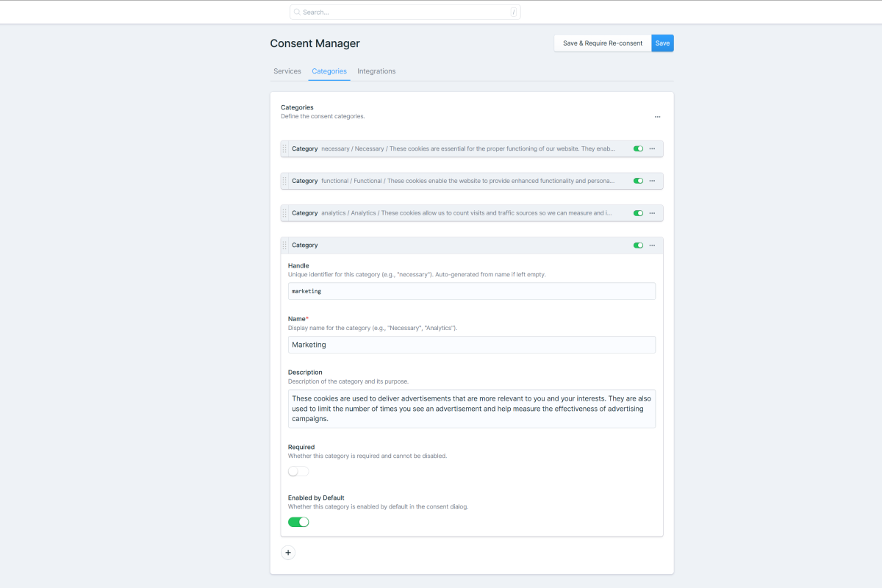Switch to the Services tab
Screen dimensions: 882x588
[287, 71]
